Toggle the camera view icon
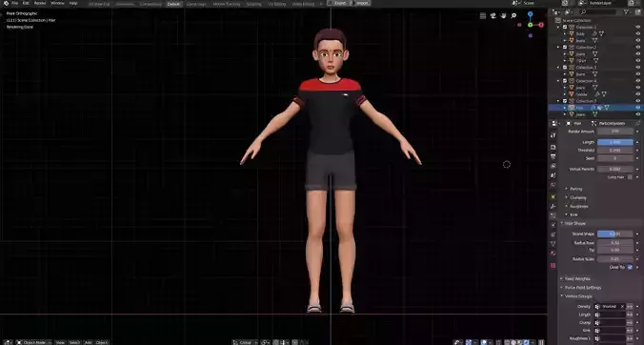The image size is (644, 345). (x=493, y=16)
